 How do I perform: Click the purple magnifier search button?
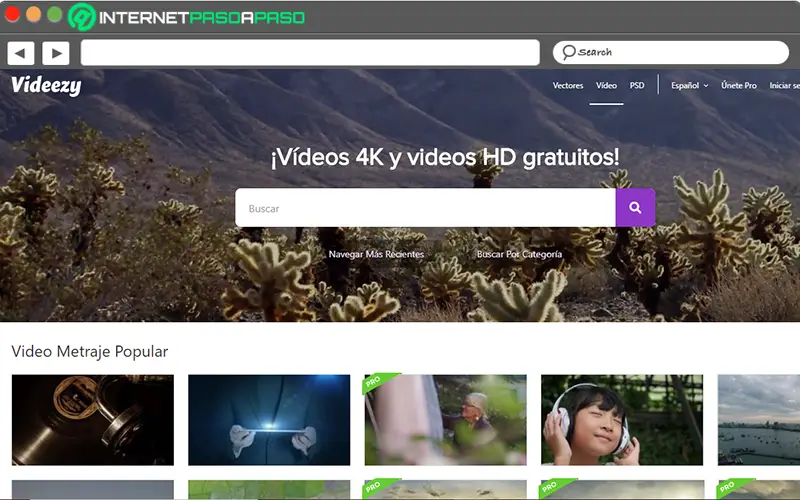click(635, 208)
